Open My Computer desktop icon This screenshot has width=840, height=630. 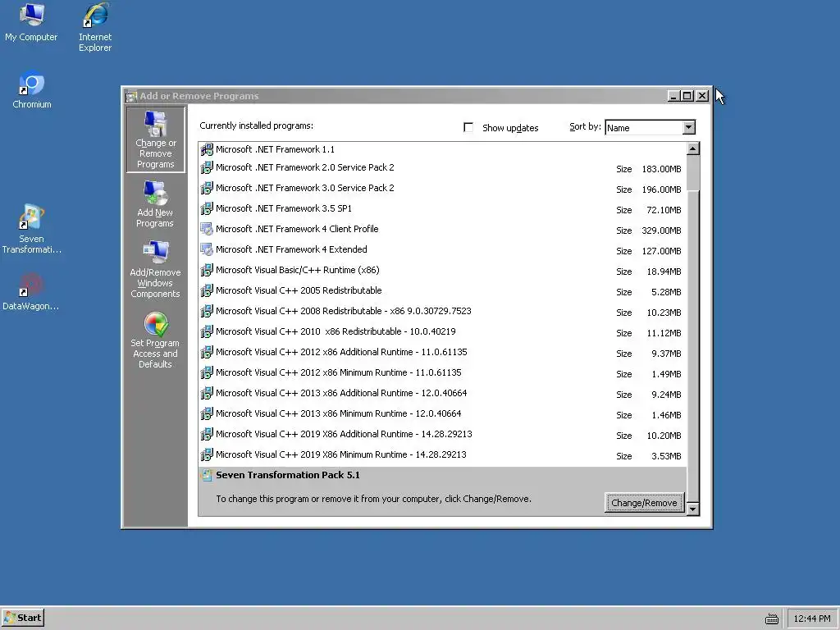(x=31, y=22)
